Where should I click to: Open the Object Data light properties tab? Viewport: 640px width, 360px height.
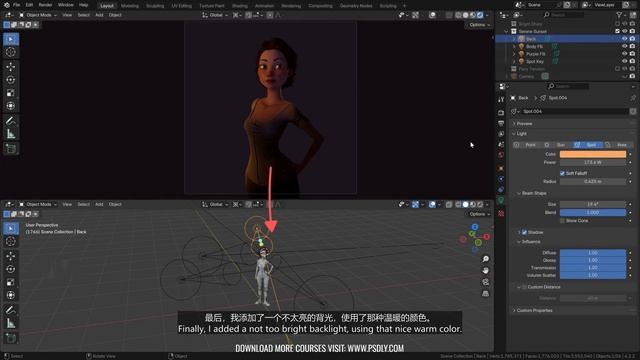point(501,200)
